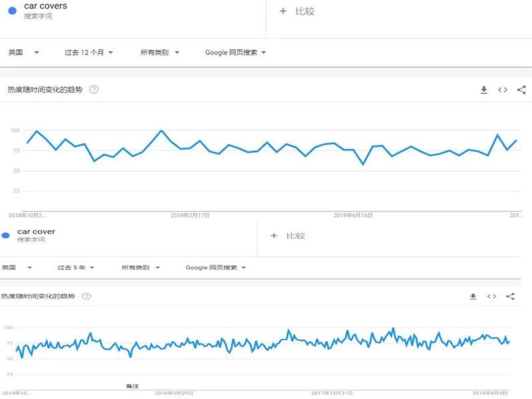Expand the 英国 region dropdown in upper panel
The width and height of the screenshot is (532, 399).
tap(23, 53)
